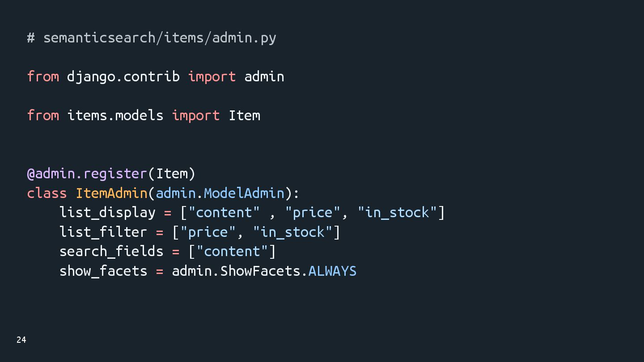Click 'ModelAdmin' in the class definition
Screen dimensions: 644x362
[244, 193]
